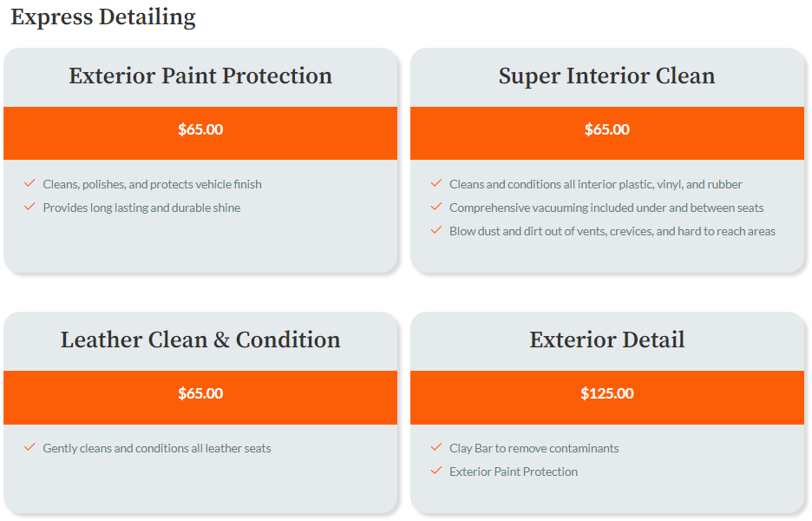This screenshot has height=521, width=812.
Task: Select the Leather Clean & Condition heading
Action: point(200,340)
